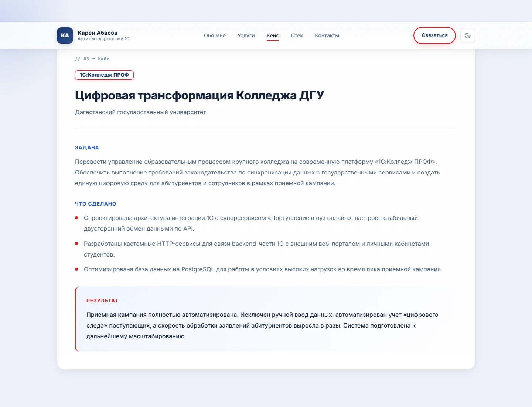Open the Стек section
This screenshot has width=532, height=407.
pyautogui.click(x=297, y=35)
